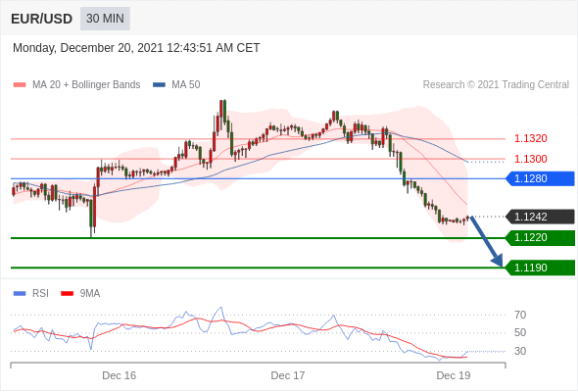This screenshot has width=578, height=392.
Task: Click the RSI blue legend swatch
Action: (x=20, y=294)
